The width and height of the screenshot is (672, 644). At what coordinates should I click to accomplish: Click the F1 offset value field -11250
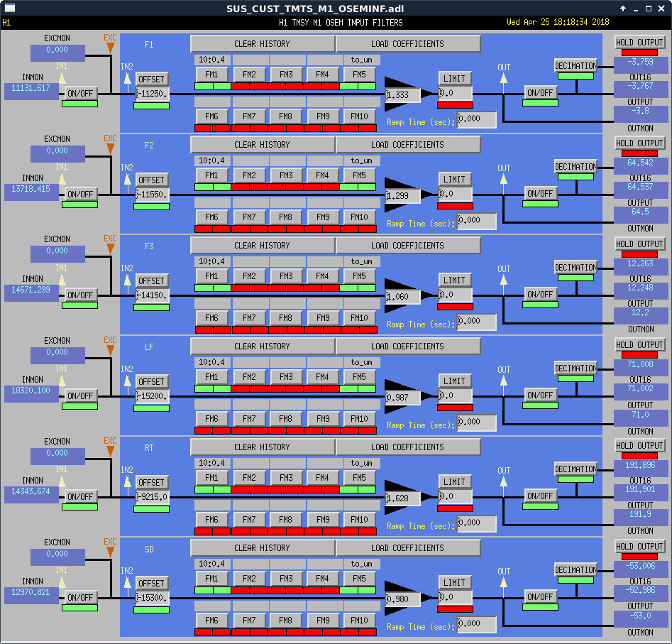click(152, 94)
